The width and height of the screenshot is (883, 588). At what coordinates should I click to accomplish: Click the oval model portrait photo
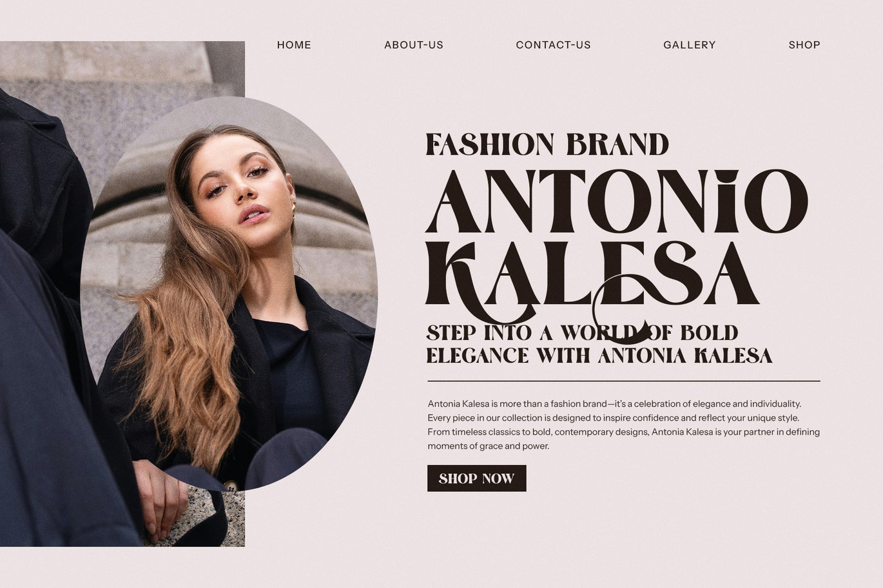229,293
